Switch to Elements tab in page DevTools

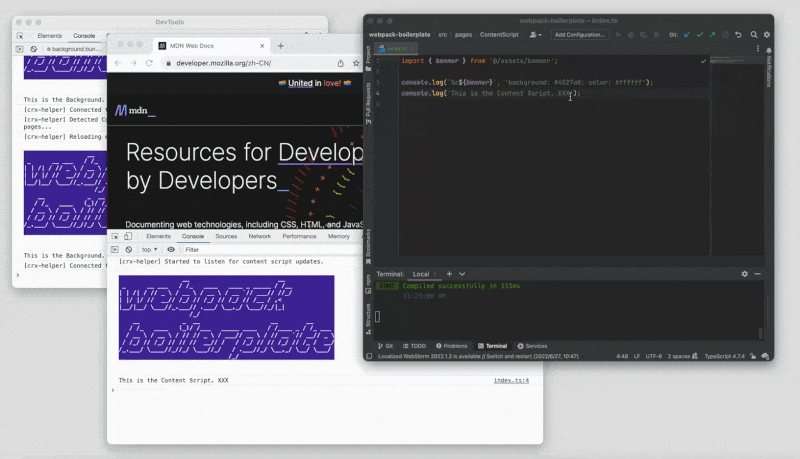pyautogui.click(x=158, y=236)
